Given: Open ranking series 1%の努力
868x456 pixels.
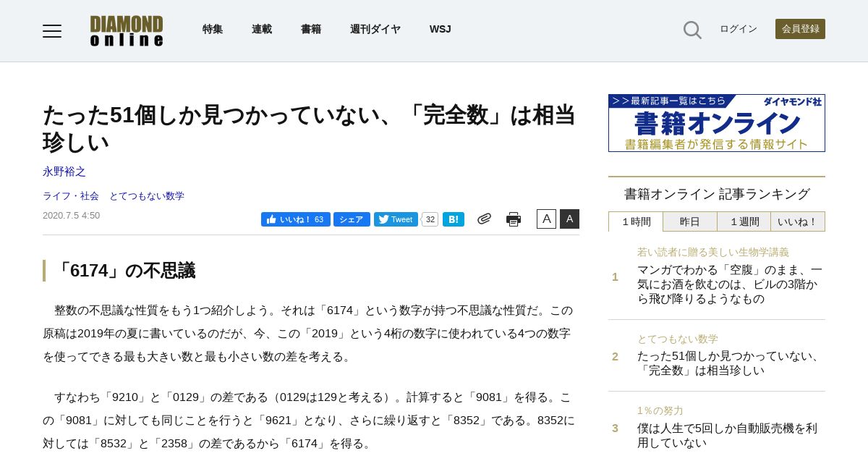Looking at the screenshot, I should pyautogui.click(x=660, y=410).
